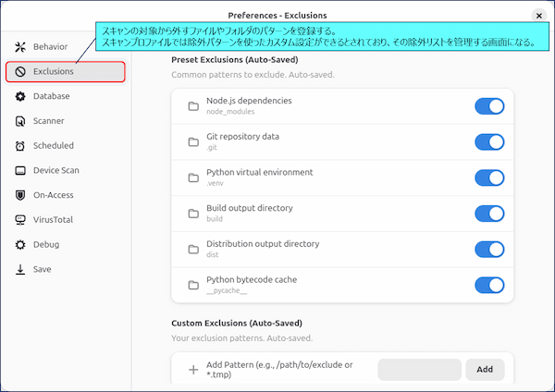Select Save in the sidebar

[66, 269]
